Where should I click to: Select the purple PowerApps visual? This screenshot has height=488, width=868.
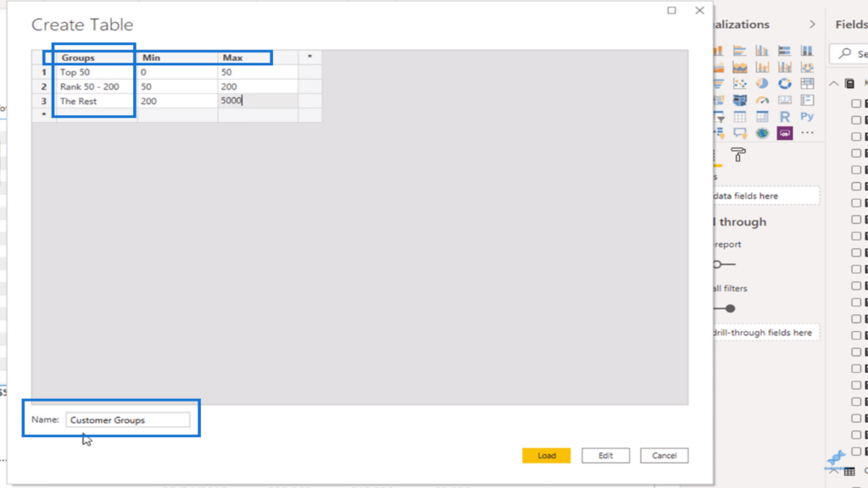[x=784, y=133]
